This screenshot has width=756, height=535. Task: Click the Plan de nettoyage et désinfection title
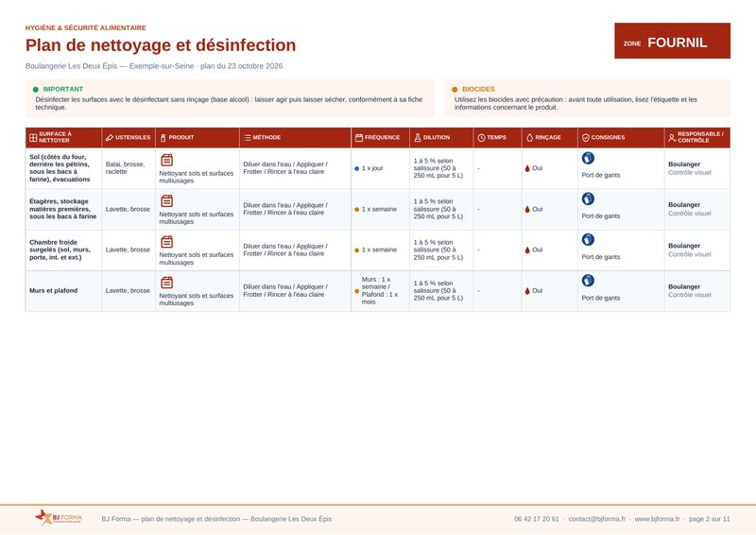point(161,45)
